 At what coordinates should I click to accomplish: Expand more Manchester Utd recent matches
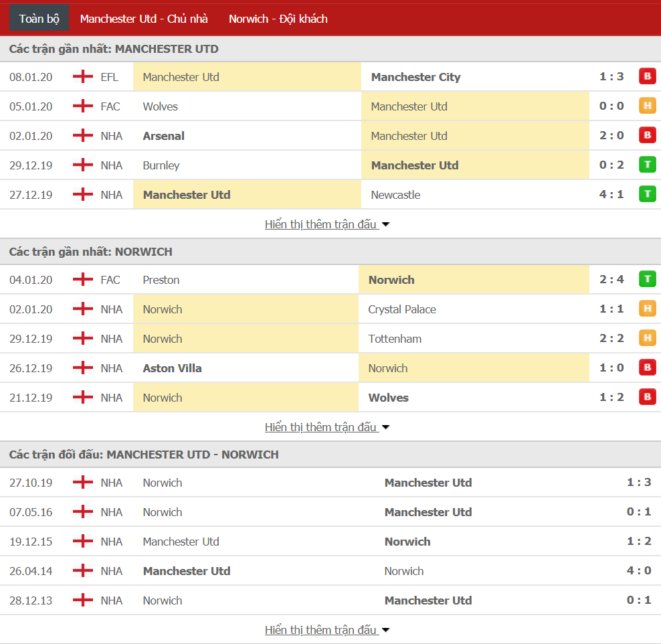[326, 224]
